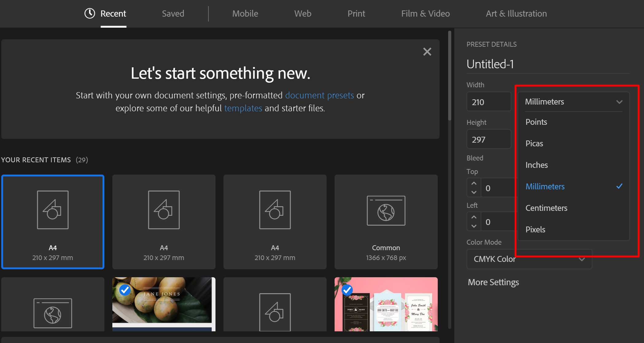The height and width of the screenshot is (343, 644).
Task: Select Pixels as the unit
Action: coord(573,230)
